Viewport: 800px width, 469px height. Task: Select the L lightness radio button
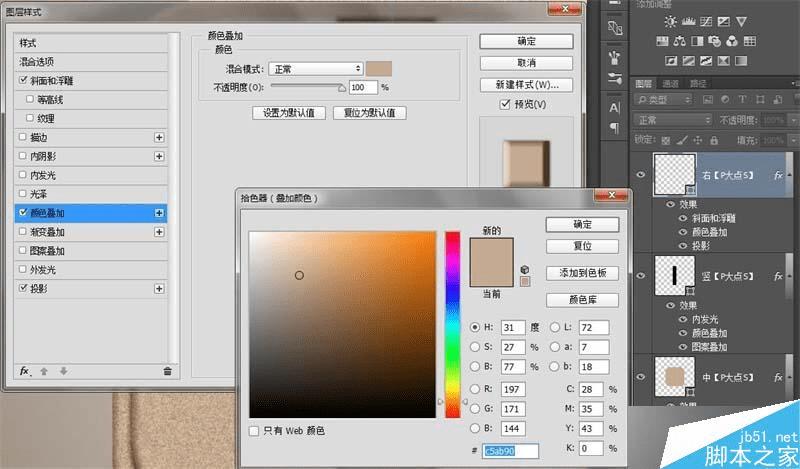[x=555, y=327]
